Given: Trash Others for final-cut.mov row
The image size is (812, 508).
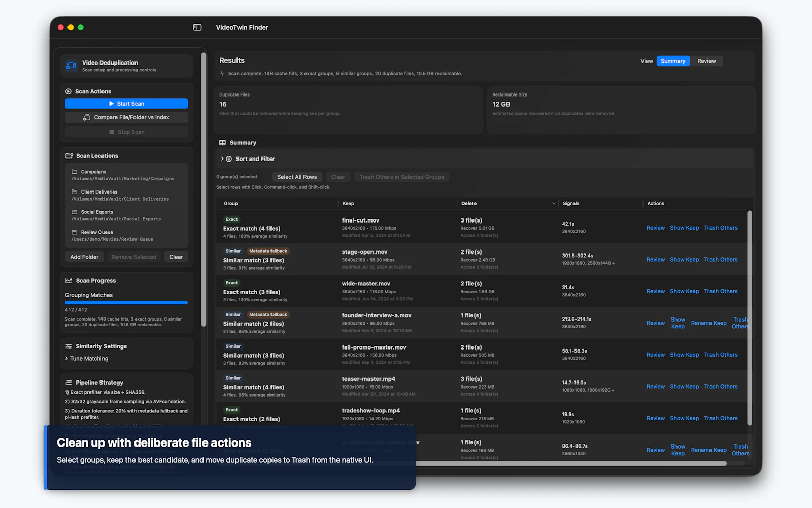Looking at the screenshot, I should coord(721,228).
